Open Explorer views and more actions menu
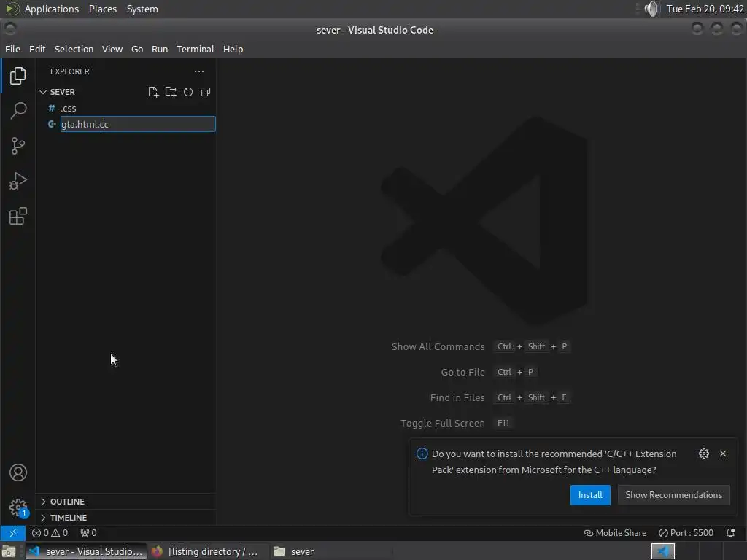This screenshot has height=560, width=747. pos(199,71)
